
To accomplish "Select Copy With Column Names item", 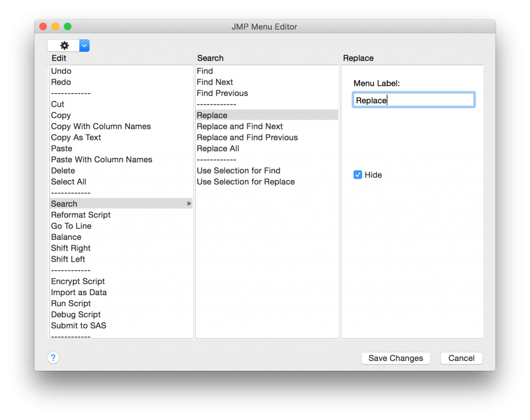I will [101, 126].
